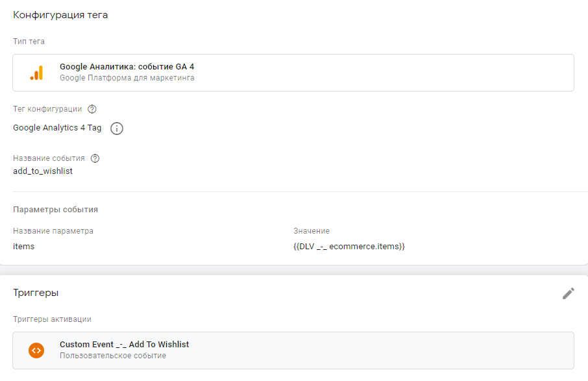Click the "Google Платформа для маркетинга" subtitle
The width and height of the screenshot is (588, 381).
point(127,78)
